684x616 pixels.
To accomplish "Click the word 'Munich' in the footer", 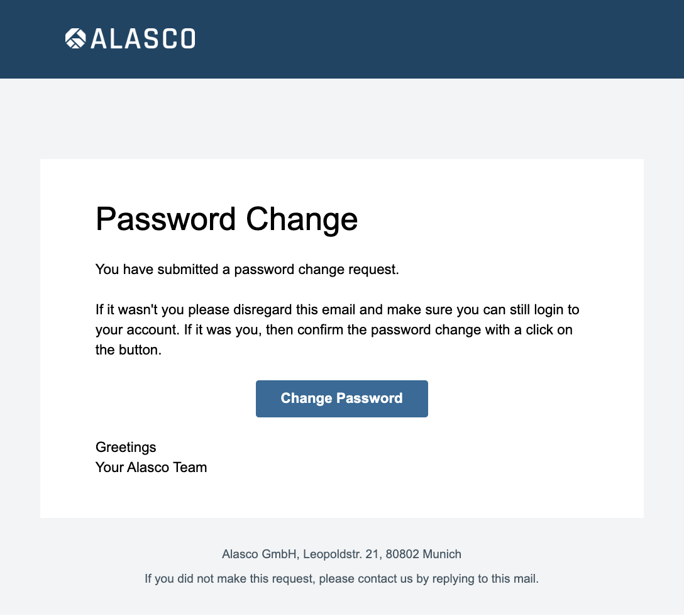I will [x=442, y=554].
